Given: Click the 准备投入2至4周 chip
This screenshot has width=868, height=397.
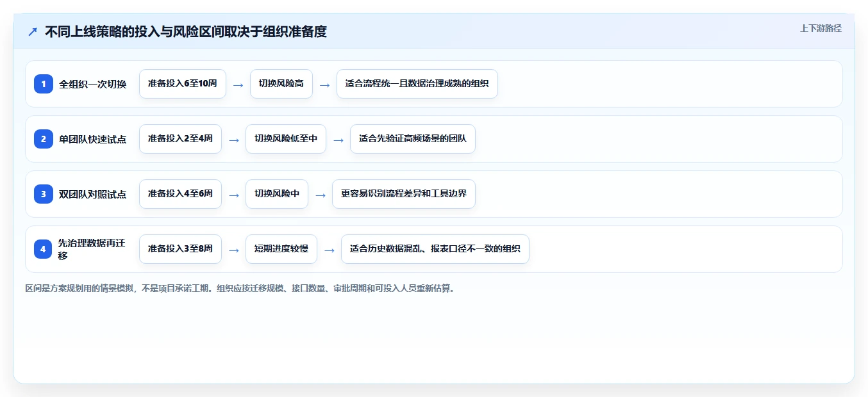Looking at the screenshot, I should point(180,139).
